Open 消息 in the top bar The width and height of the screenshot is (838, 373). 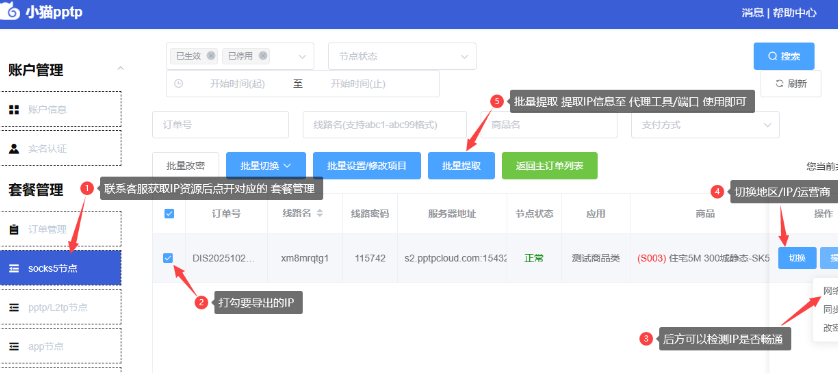click(752, 13)
